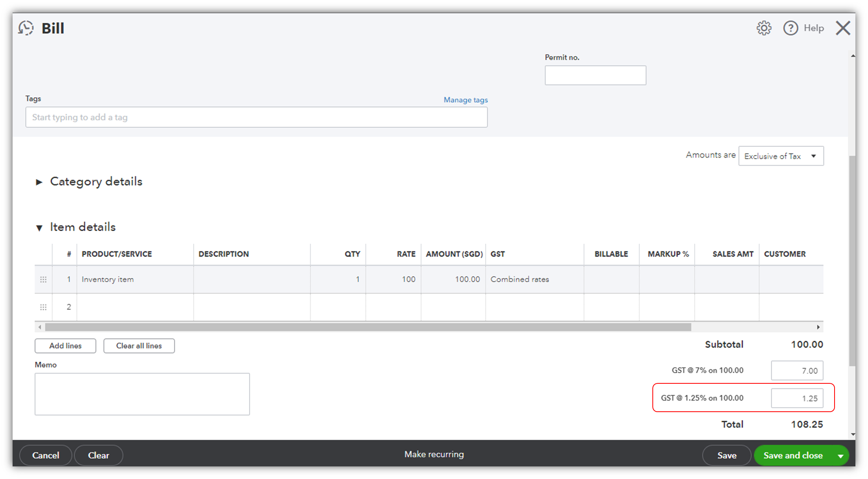Grab the drag handle on row 1
The width and height of the screenshot is (868, 479).
click(x=43, y=279)
